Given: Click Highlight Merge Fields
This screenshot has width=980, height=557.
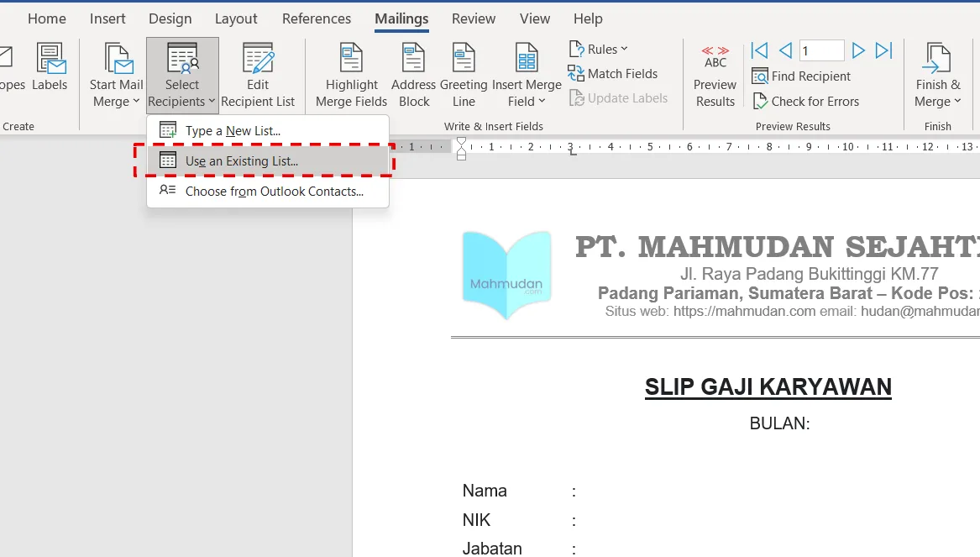Looking at the screenshot, I should (x=351, y=75).
